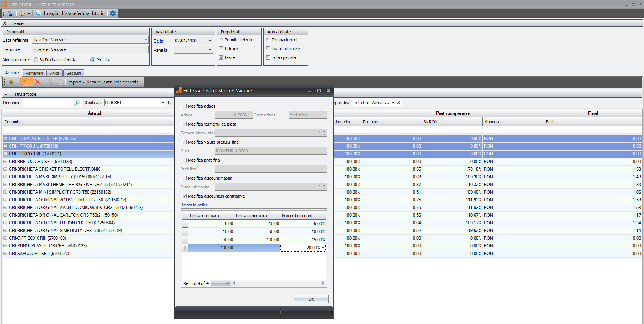The height and width of the screenshot is (324, 644).
Task: Open the blue gear settings icon
Action: point(113,13)
